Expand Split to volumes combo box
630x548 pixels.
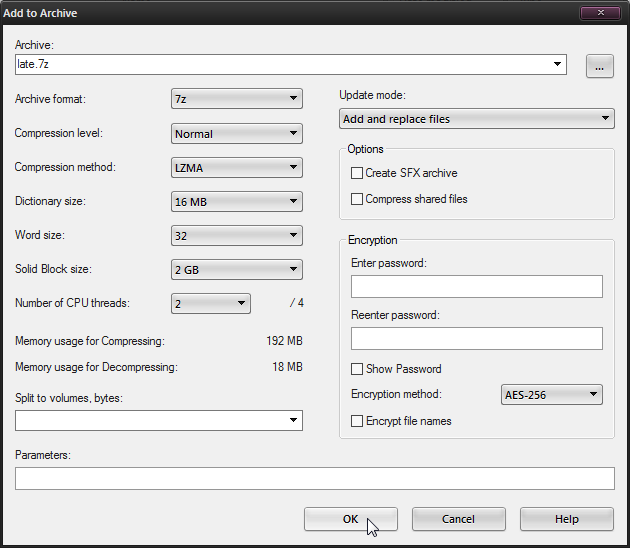(158, 421)
